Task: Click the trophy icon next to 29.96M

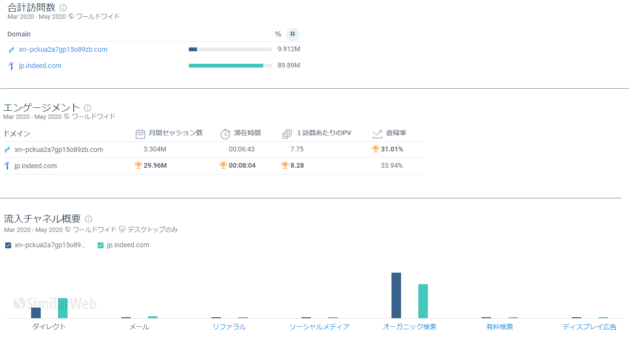Action: click(x=138, y=165)
